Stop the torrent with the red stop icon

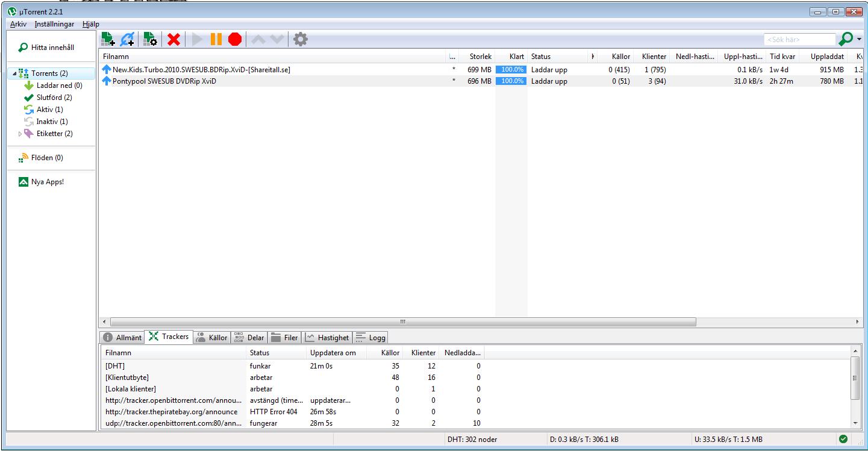coord(235,39)
